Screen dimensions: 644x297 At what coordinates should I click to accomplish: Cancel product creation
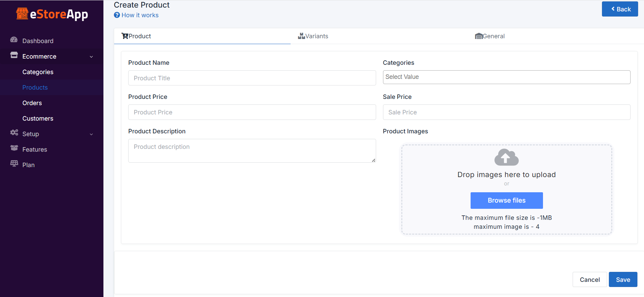(x=590, y=279)
